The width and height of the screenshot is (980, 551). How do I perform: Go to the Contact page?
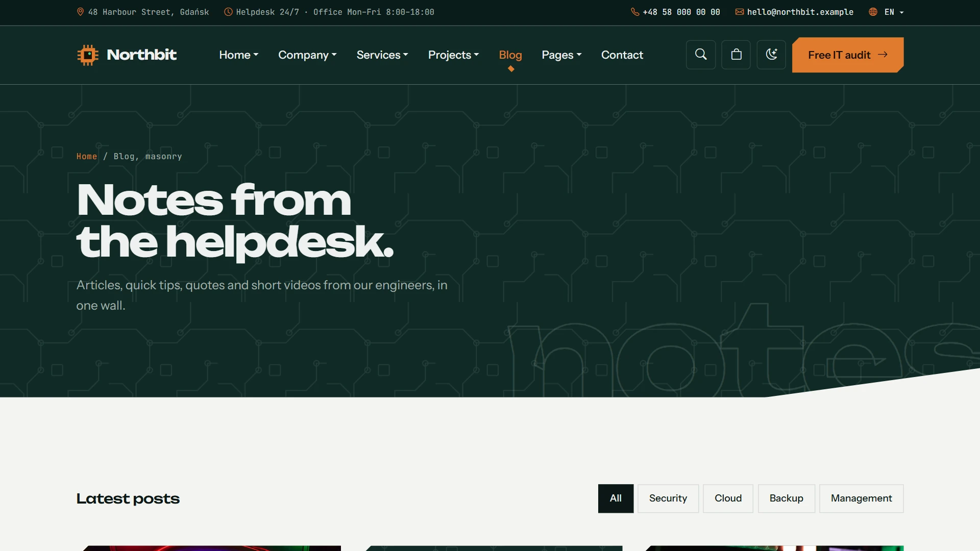[x=622, y=55]
